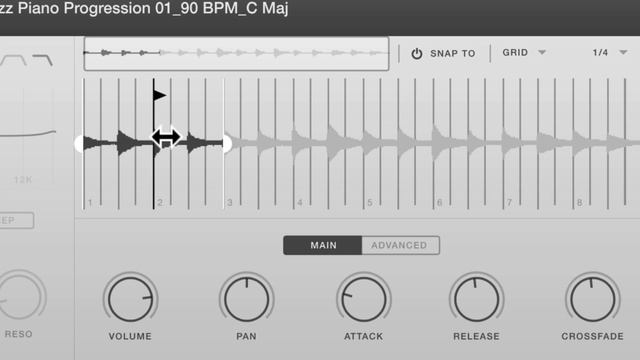The height and width of the screenshot is (360, 640).
Task: Select waveform slice 3
Action: [x=258, y=144]
